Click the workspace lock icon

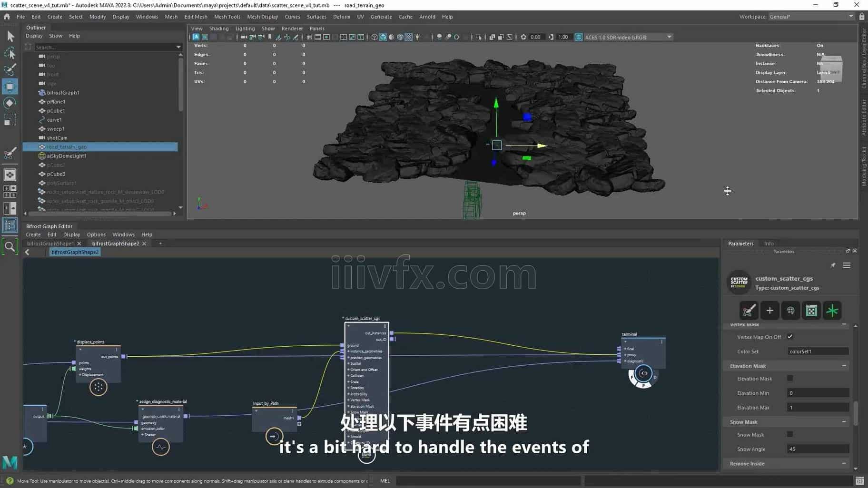862,17
